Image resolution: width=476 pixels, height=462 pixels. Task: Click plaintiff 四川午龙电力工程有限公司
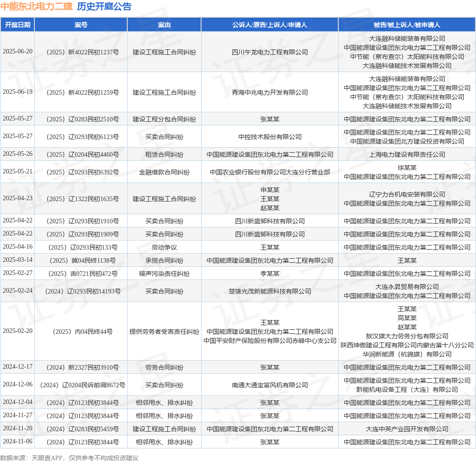click(269, 52)
